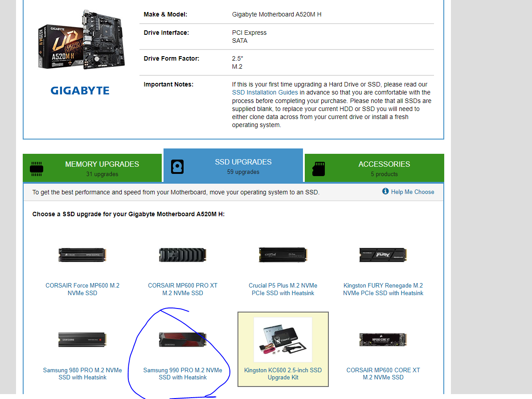The image size is (532, 399).
Task: Open the SSD Installation Guides link
Action: coord(265,92)
